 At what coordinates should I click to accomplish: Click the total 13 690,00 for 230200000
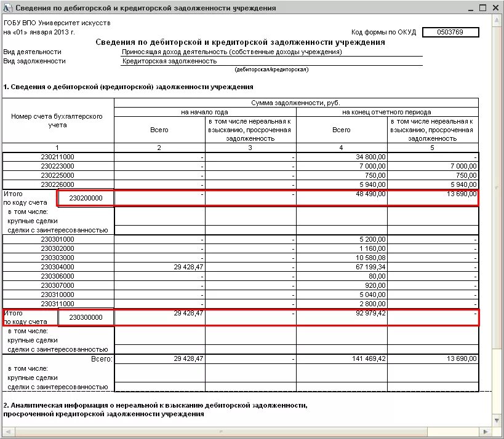coord(462,194)
